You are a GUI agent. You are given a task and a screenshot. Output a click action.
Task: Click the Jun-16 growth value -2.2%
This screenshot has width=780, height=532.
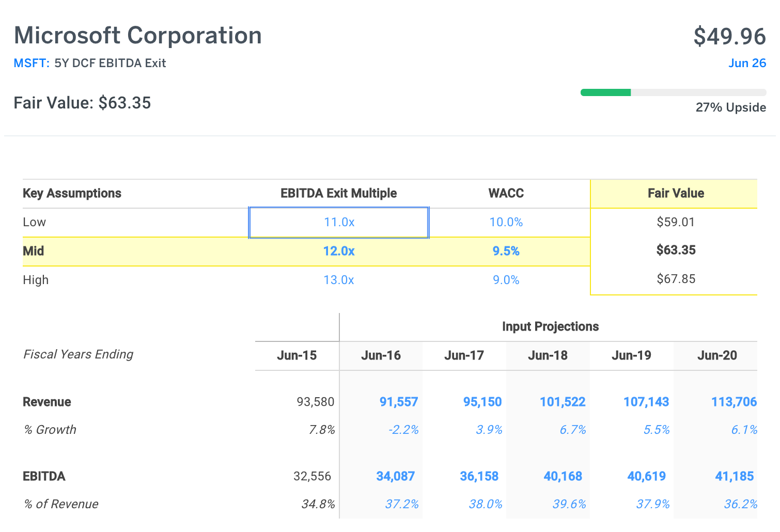coord(403,430)
